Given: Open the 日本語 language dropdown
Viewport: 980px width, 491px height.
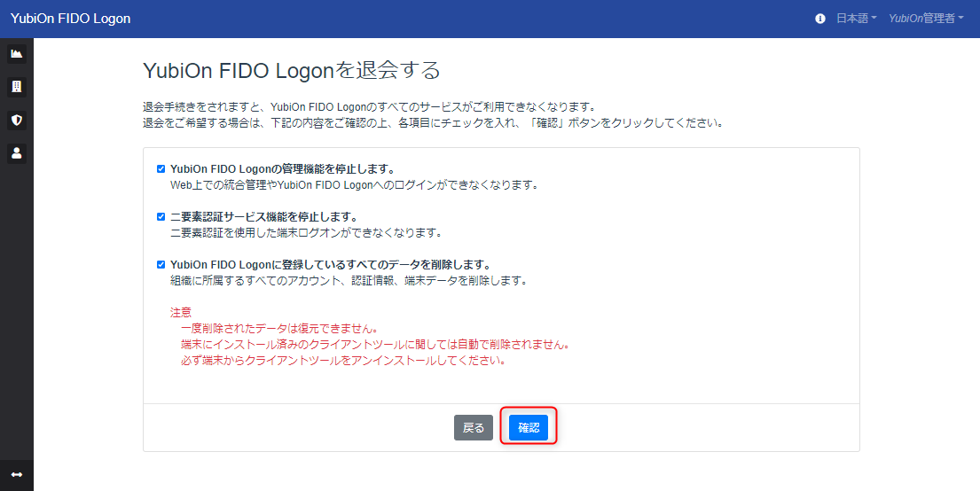Looking at the screenshot, I should 856,19.
